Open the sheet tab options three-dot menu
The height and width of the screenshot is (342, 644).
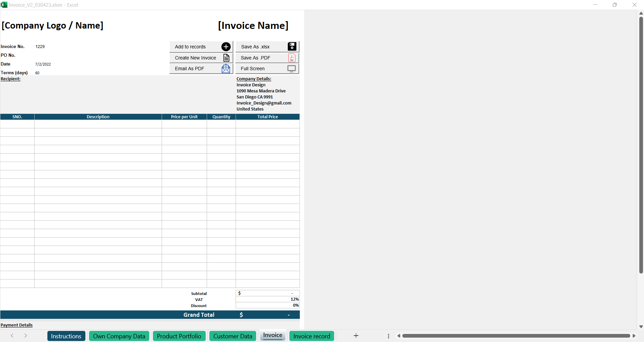388,336
